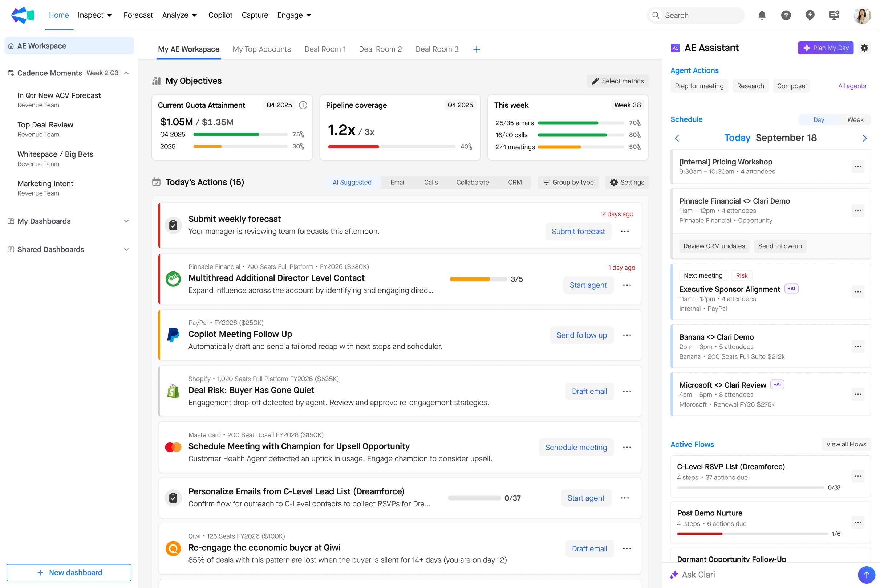Open the notifications bell

coord(762,15)
